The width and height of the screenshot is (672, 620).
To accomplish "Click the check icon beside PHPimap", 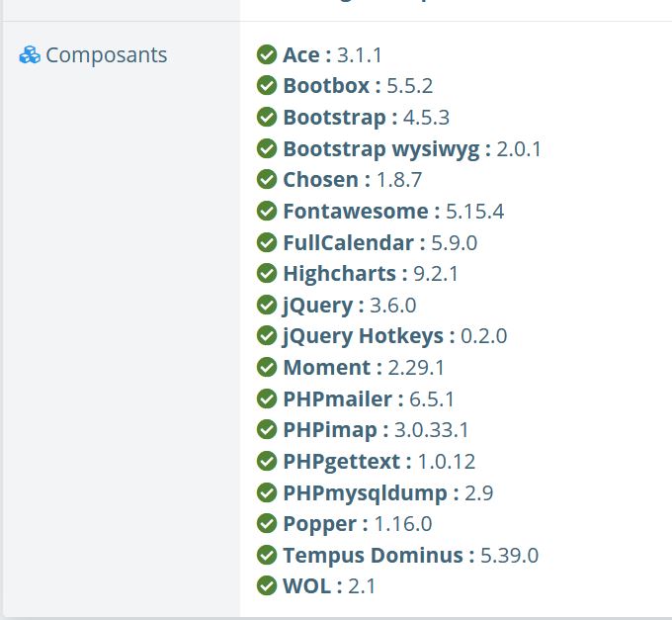I will point(267,429).
